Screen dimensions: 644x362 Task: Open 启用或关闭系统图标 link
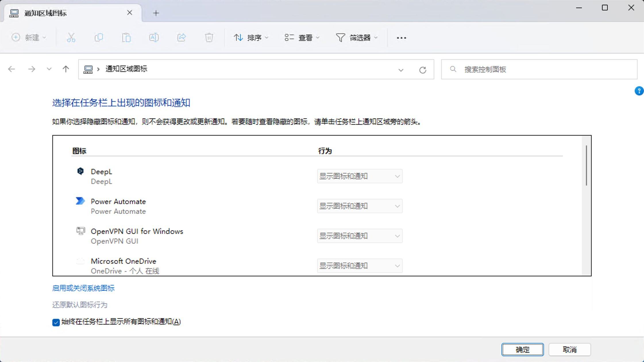83,288
